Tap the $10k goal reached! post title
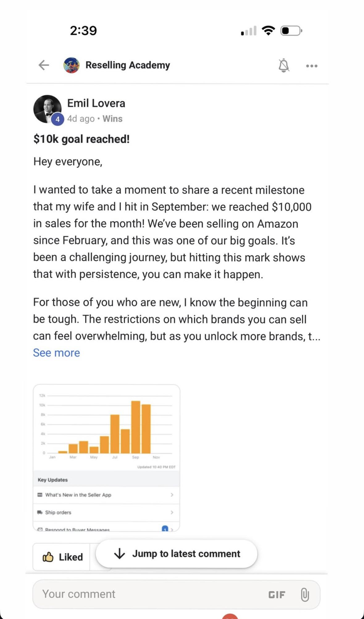This screenshot has height=619, width=364. (x=82, y=139)
